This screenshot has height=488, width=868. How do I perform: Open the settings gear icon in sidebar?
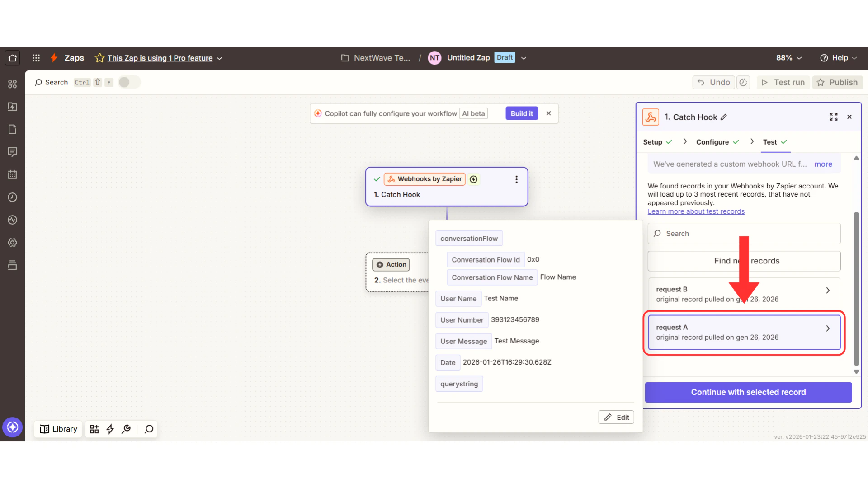pos(12,243)
